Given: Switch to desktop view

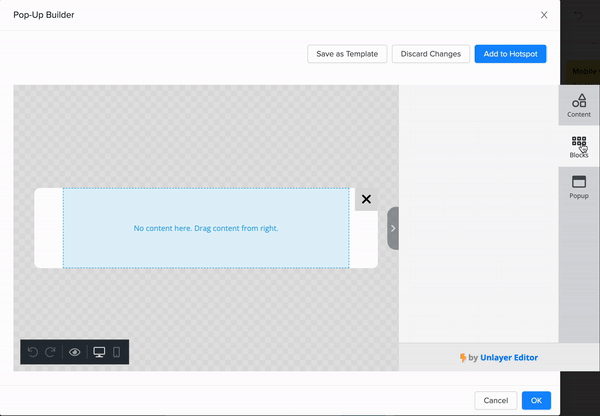Looking at the screenshot, I should point(99,352).
